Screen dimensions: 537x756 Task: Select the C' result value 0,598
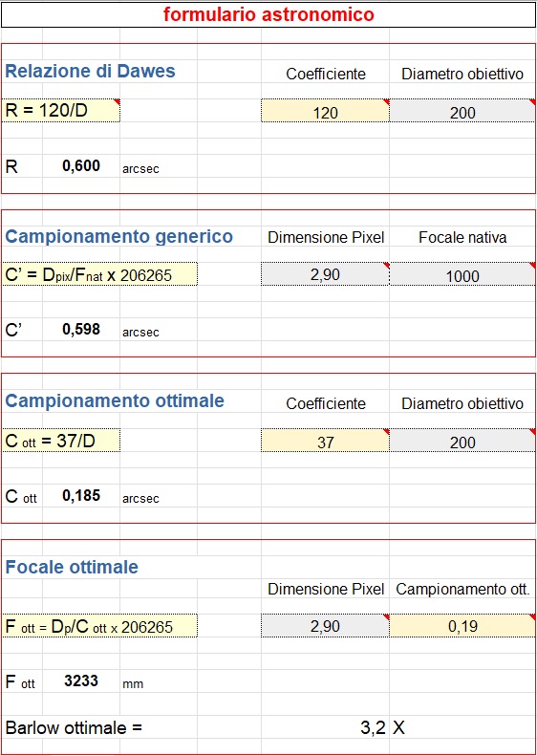point(81,330)
